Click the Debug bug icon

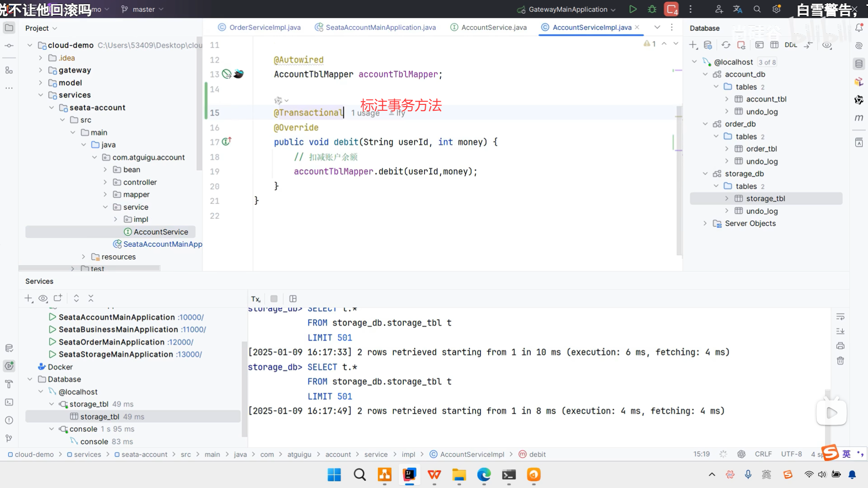click(652, 9)
